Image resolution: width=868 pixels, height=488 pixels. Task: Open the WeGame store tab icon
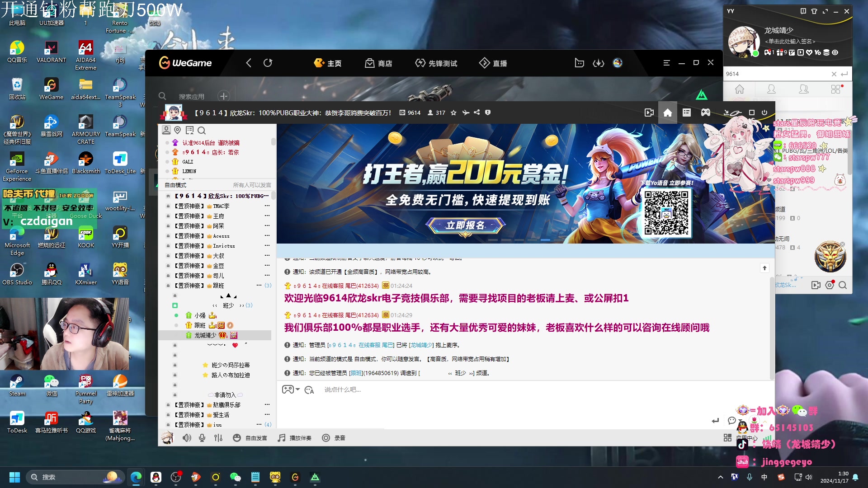click(378, 62)
